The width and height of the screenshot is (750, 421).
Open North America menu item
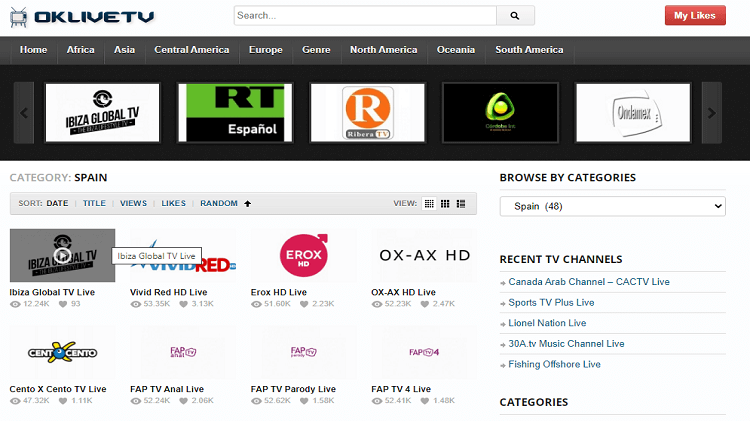click(x=384, y=50)
